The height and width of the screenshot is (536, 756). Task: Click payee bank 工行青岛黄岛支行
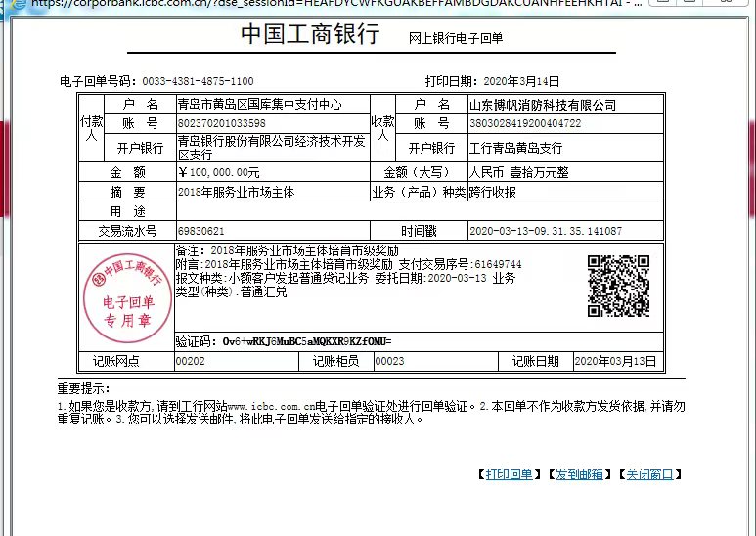pyautogui.click(x=515, y=148)
